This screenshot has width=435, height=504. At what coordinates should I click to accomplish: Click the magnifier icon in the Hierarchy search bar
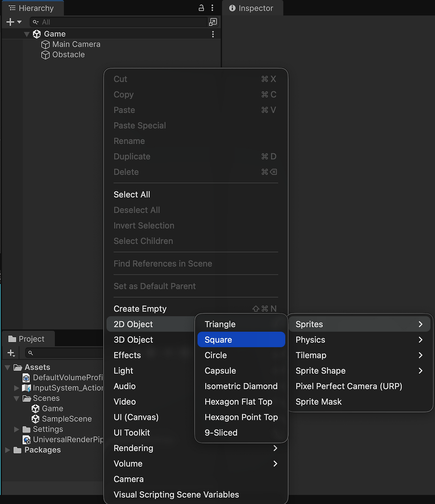click(35, 22)
